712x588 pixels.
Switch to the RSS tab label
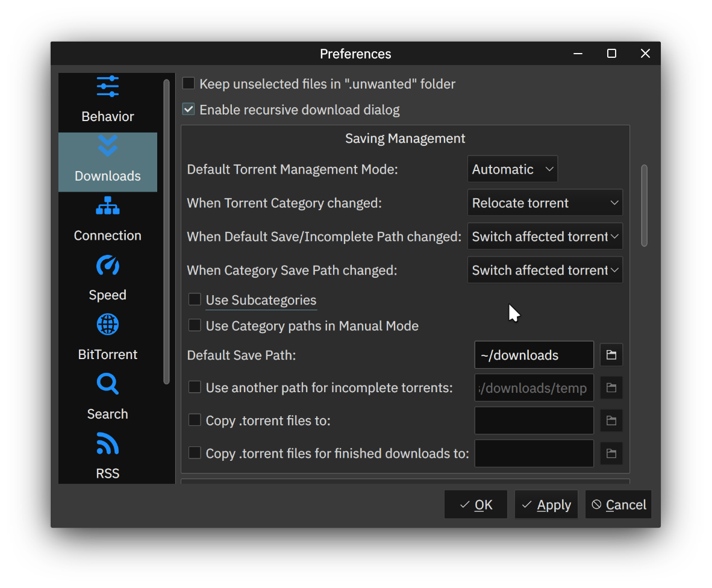point(108,474)
